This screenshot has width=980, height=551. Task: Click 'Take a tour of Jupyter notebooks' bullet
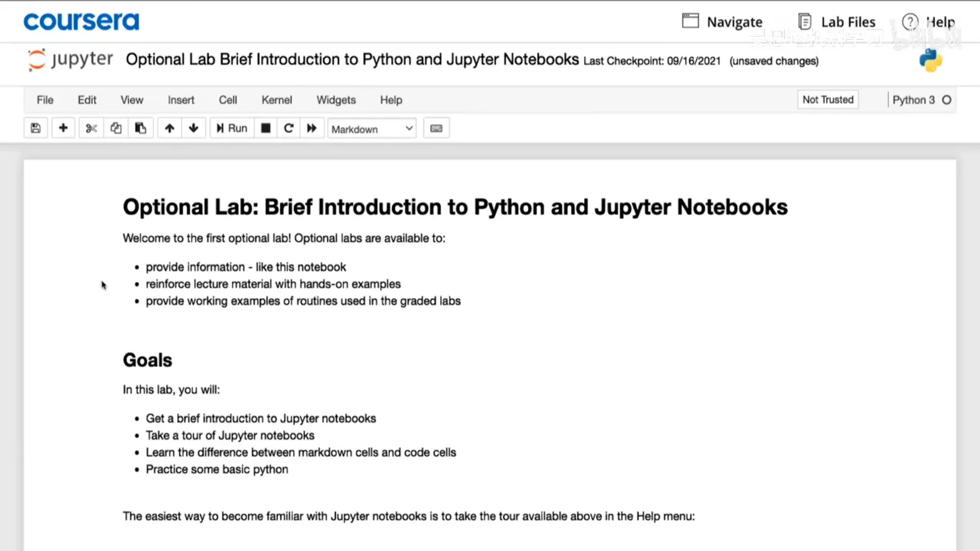(230, 435)
